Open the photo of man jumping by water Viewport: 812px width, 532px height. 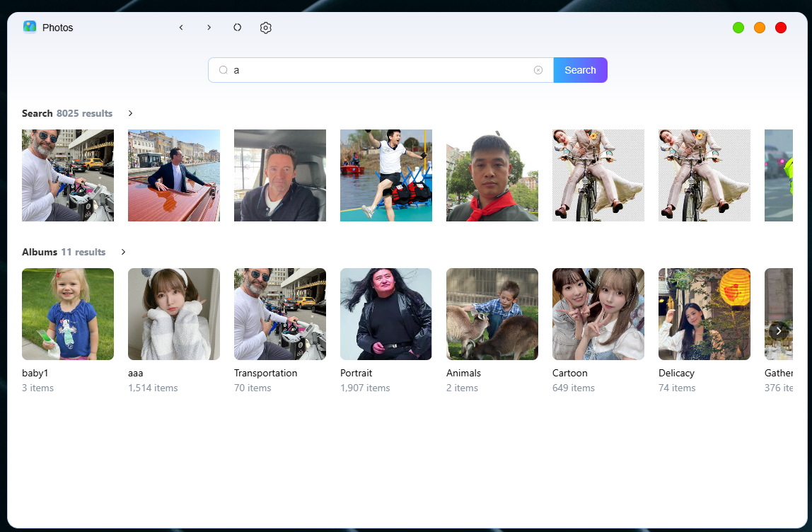point(385,175)
